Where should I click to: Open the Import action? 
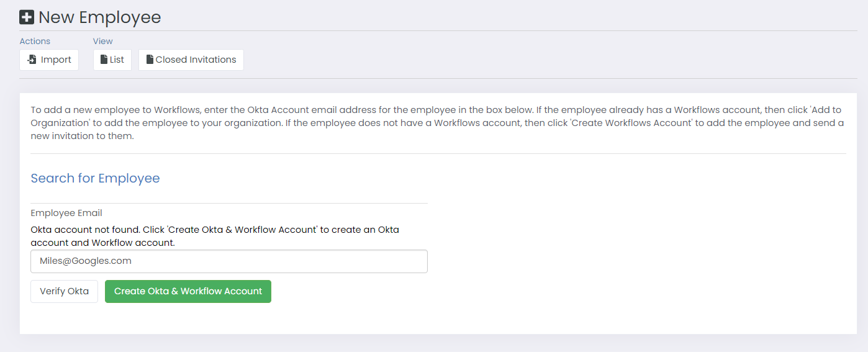click(49, 60)
